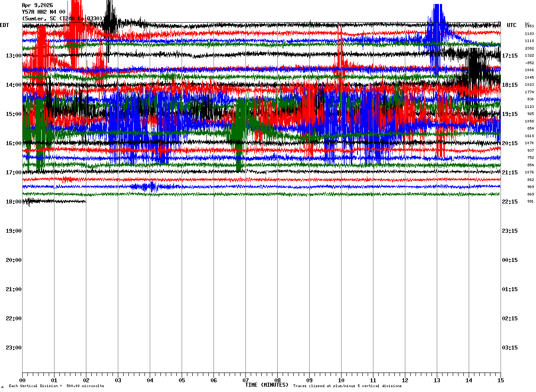Click the DC offset value 1183
The width and height of the screenshot is (536, 392).
pyautogui.click(x=529, y=34)
